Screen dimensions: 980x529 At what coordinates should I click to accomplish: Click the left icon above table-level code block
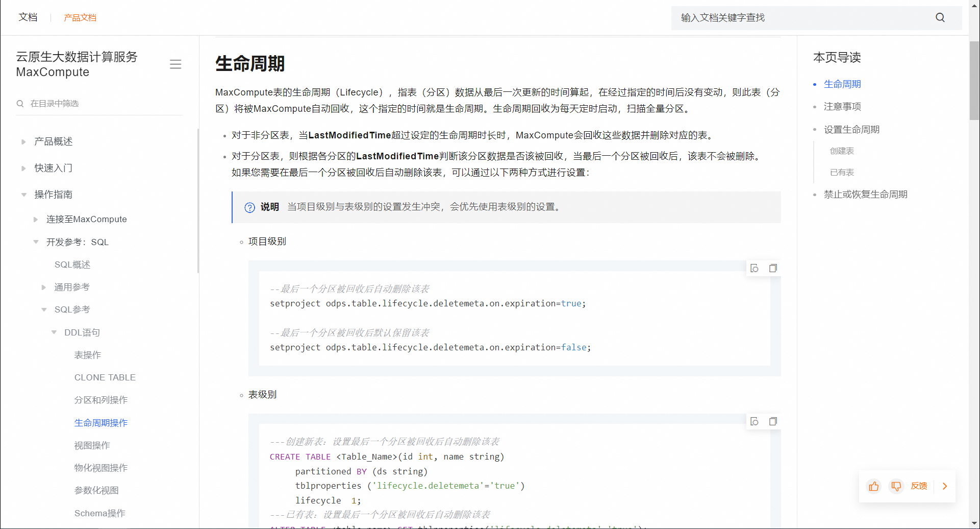pyautogui.click(x=755, y=422)
